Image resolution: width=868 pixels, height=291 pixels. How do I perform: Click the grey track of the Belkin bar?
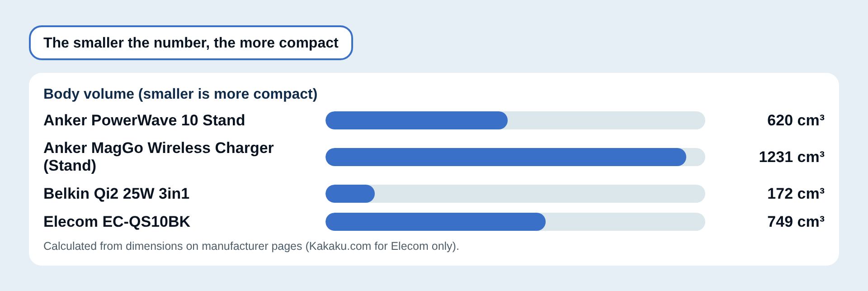pyautogui.click(x=540, y=194)
